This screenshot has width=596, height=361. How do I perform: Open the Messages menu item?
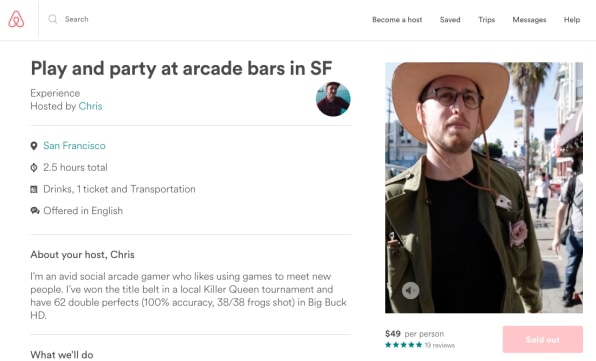click(529, 20)
